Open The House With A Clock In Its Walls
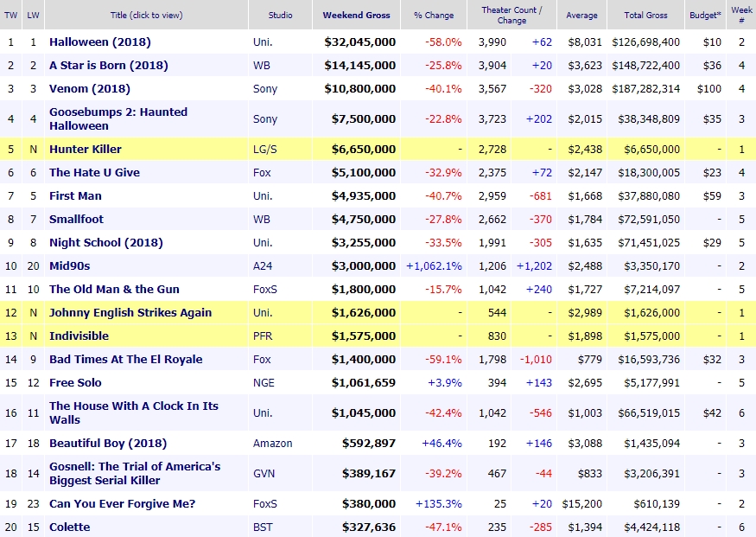This screenshot has height=537, width=756. coord(134,412)
